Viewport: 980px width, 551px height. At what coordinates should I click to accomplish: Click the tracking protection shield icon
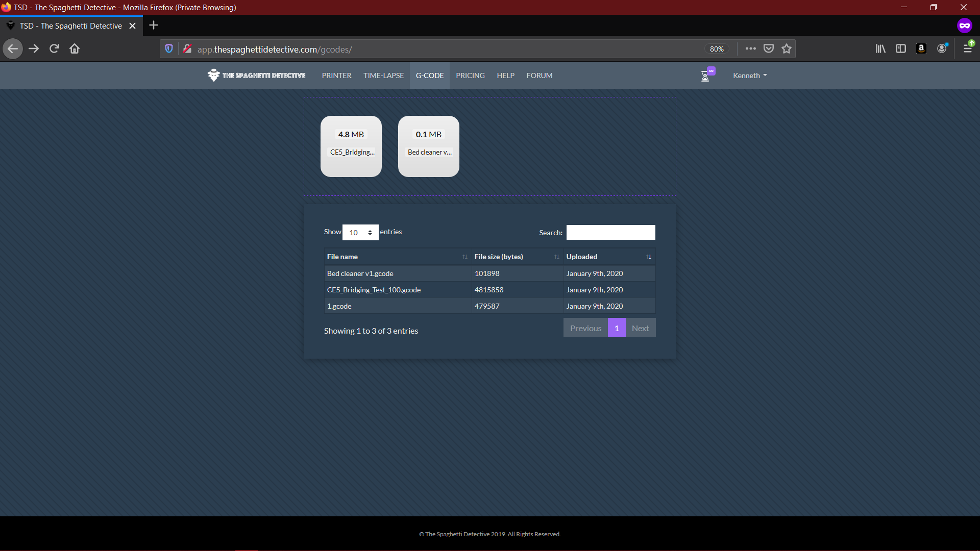169,49
